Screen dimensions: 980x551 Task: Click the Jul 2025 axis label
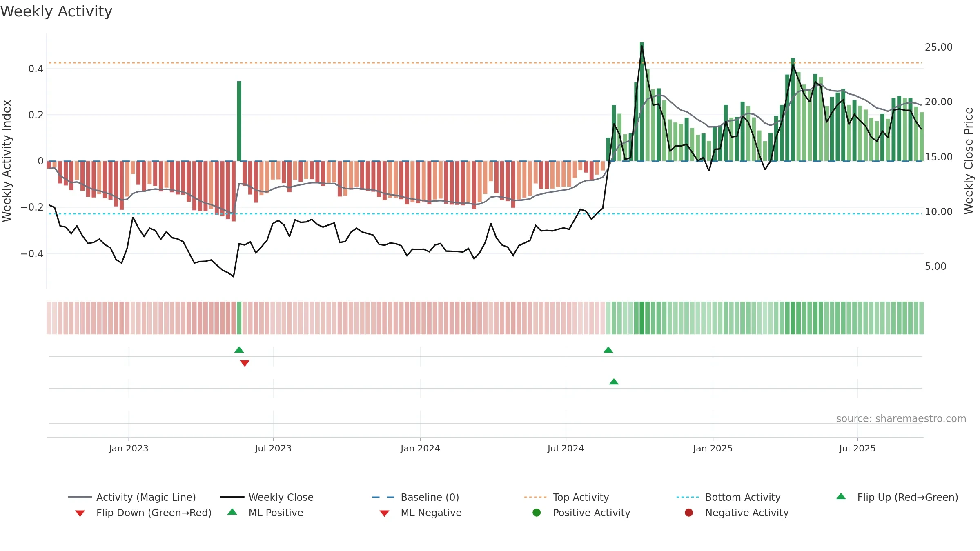[857, 448]
